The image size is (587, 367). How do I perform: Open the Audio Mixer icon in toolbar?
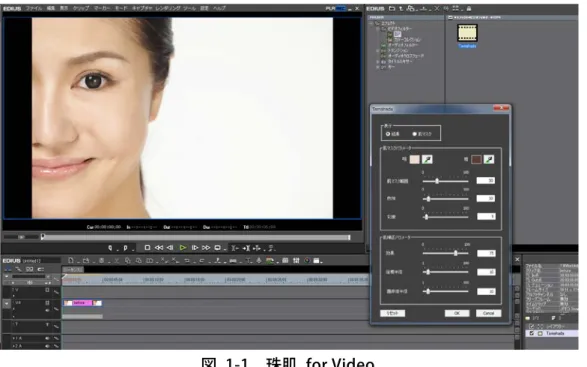[x=296, y=260]
